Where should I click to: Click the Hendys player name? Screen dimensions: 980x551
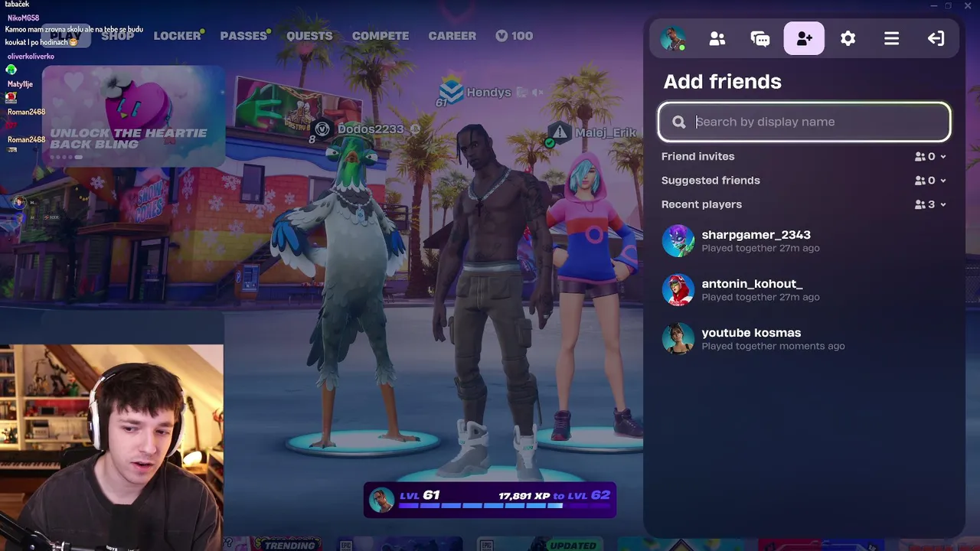pos(488,93)
